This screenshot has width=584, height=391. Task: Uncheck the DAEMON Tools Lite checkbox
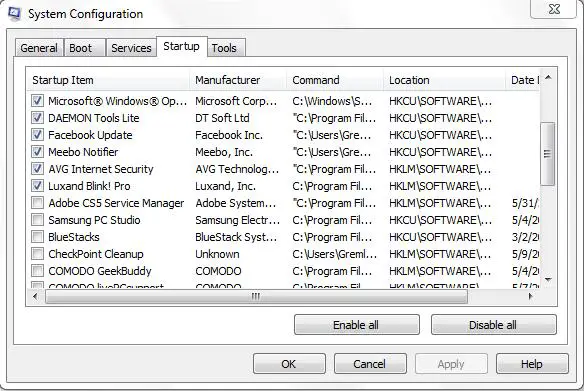point(37,118)
